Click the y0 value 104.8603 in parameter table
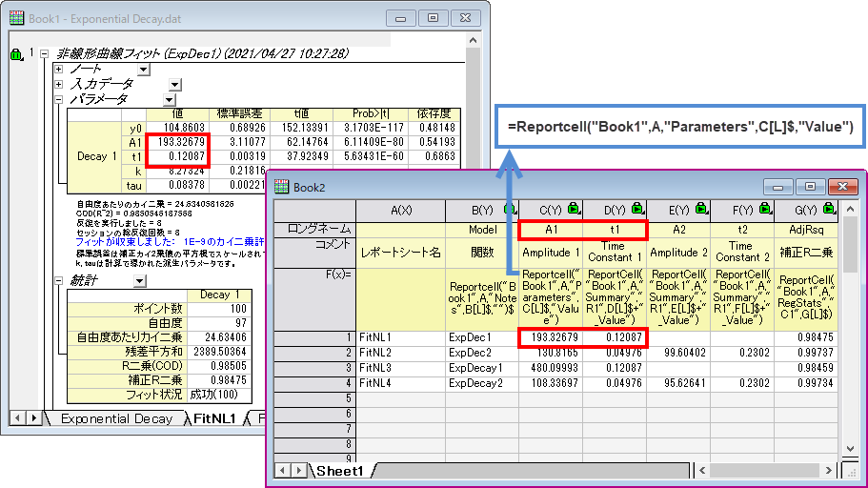 [x=177, y=128]
